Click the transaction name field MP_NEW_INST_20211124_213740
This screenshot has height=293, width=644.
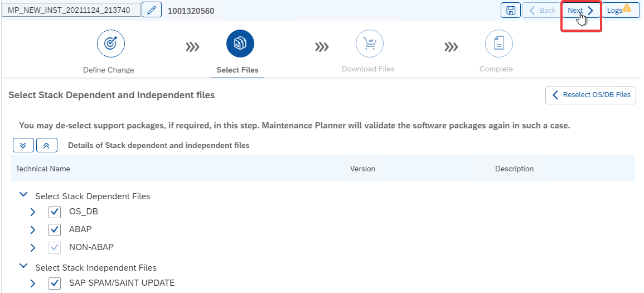point(71,10)
